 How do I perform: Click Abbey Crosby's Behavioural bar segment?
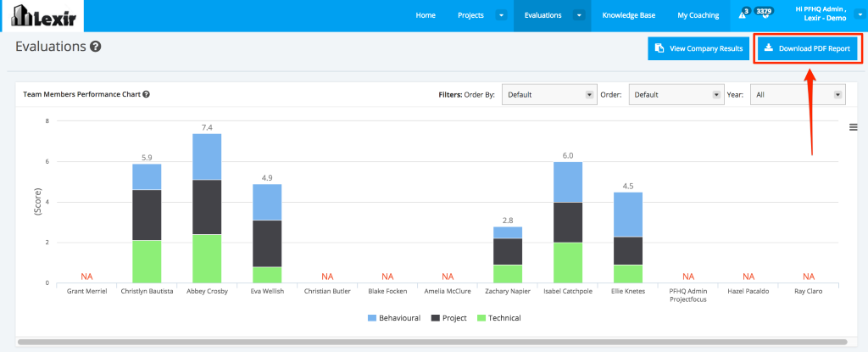(x=207, y=157)
